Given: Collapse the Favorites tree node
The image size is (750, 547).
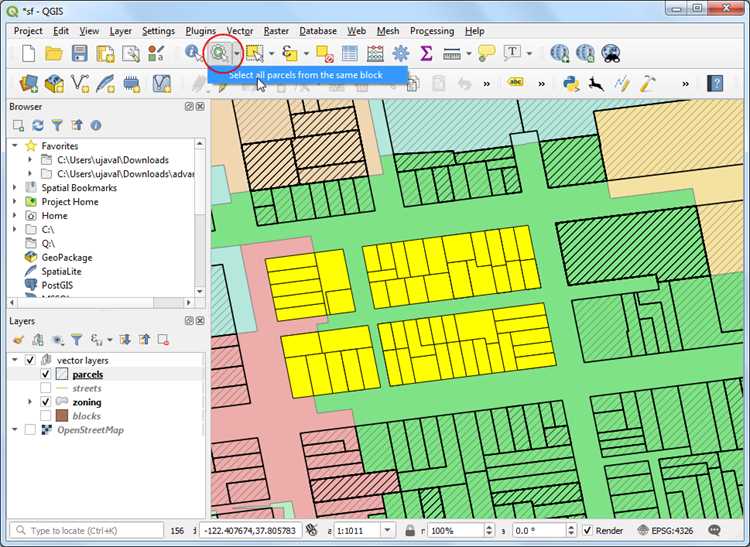Looking at the screenshot, I should click(x=15, y=145).
